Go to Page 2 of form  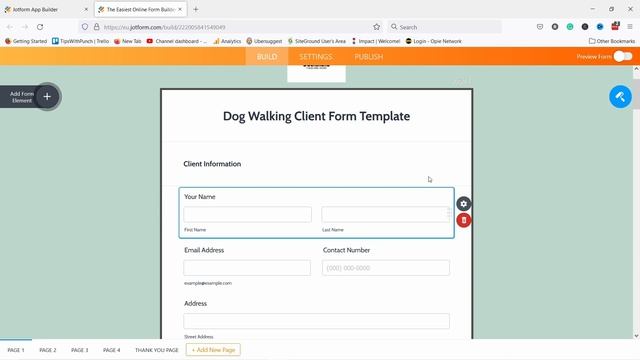[x=48, y=350]
